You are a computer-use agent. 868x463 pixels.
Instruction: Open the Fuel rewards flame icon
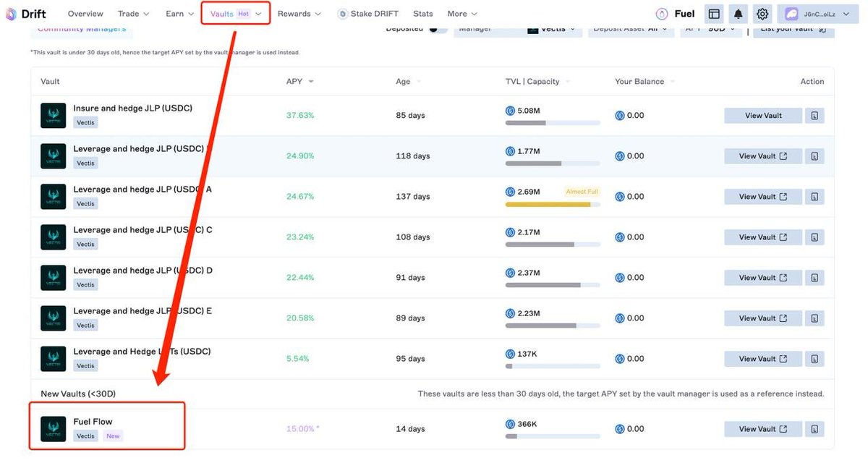(661, 13)
